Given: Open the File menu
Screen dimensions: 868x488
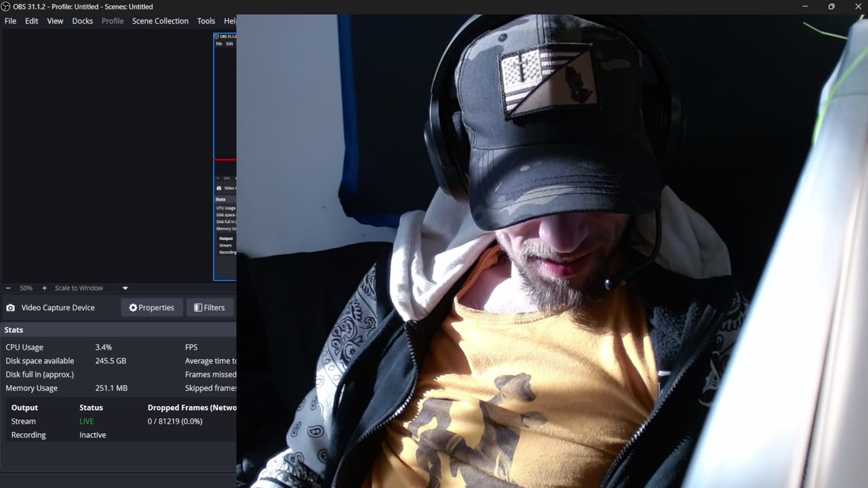Looking at the screenshot, I should click(10, 21).
